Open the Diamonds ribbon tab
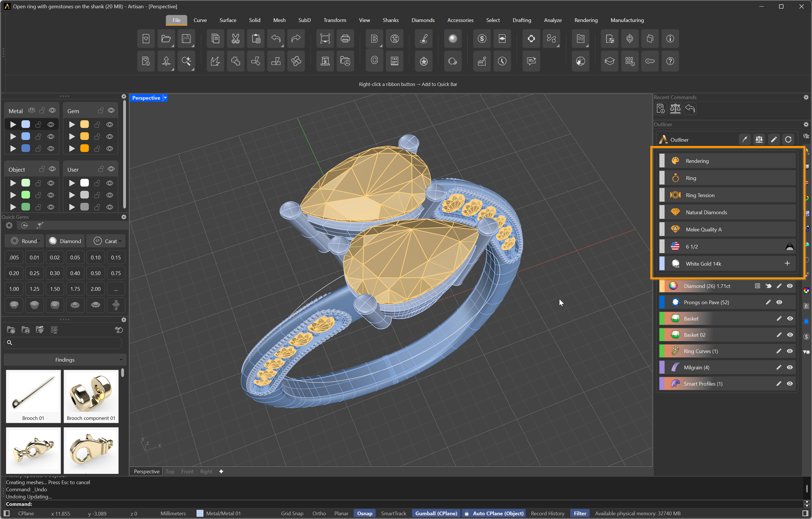812x519 pixels. point(423,20)
